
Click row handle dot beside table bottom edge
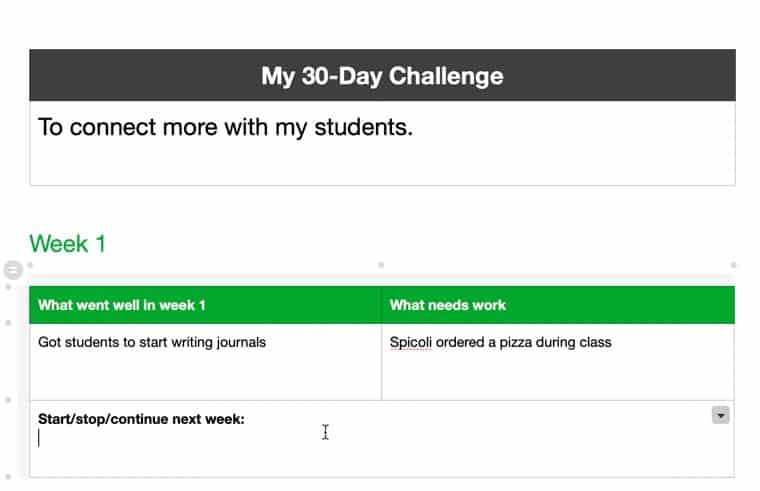click(x=8, y=477)
